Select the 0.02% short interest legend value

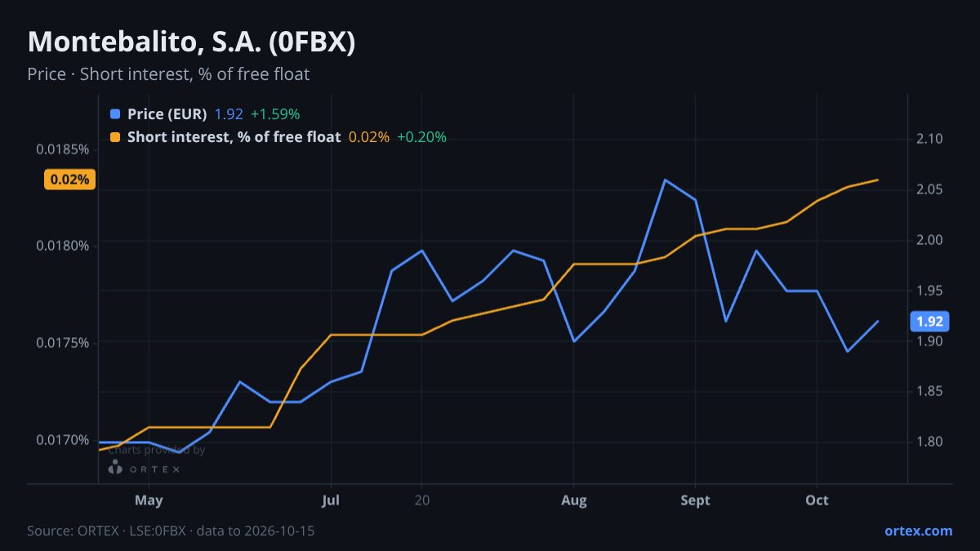(369, 137)
